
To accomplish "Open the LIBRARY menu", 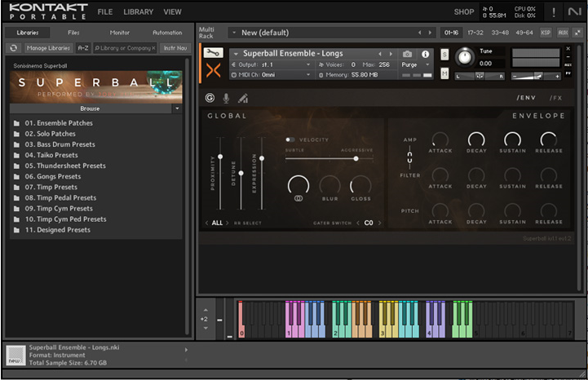I will click(139, 12).
